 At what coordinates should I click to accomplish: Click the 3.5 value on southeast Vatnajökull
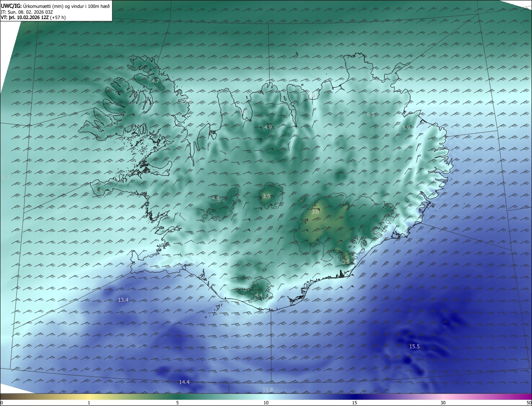(346, 262)
